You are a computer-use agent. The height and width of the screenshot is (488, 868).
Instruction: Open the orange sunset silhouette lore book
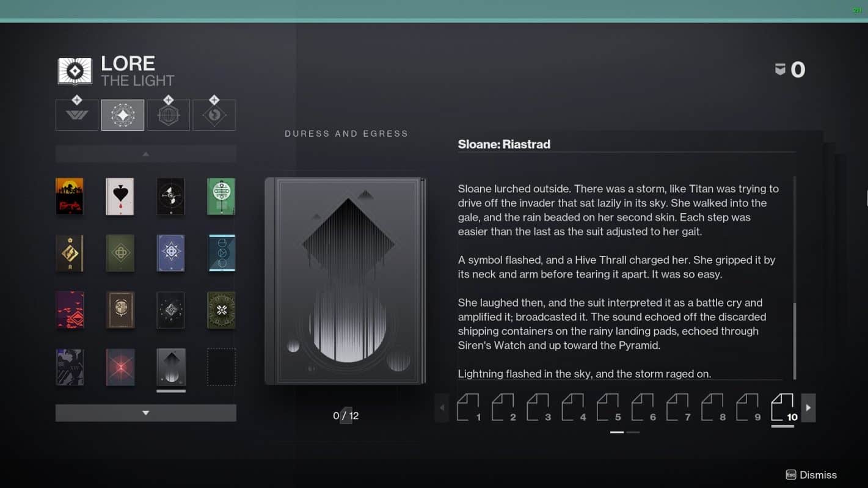pyautogui.click(x=70, y=196)
